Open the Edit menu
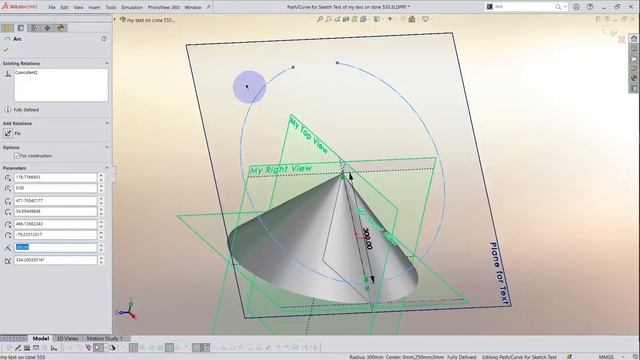The height and width of the screenshot is (360, 640). coord(64,7)
